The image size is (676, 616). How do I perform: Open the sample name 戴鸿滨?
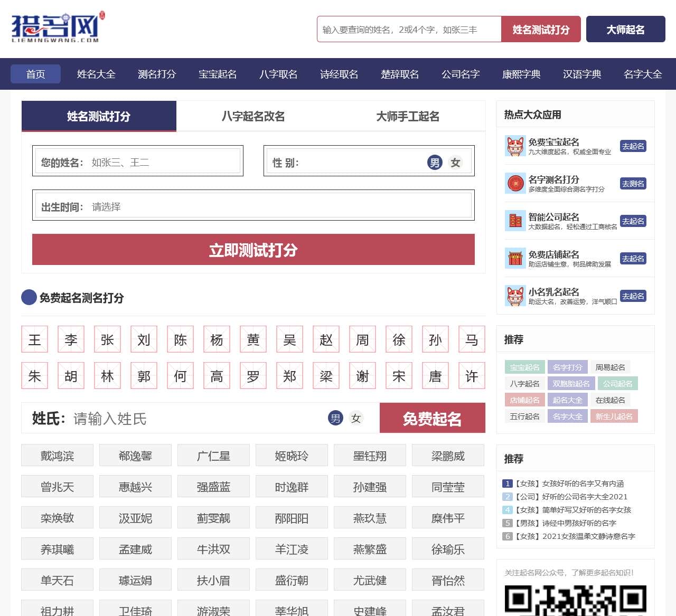[x=57, y=455]
